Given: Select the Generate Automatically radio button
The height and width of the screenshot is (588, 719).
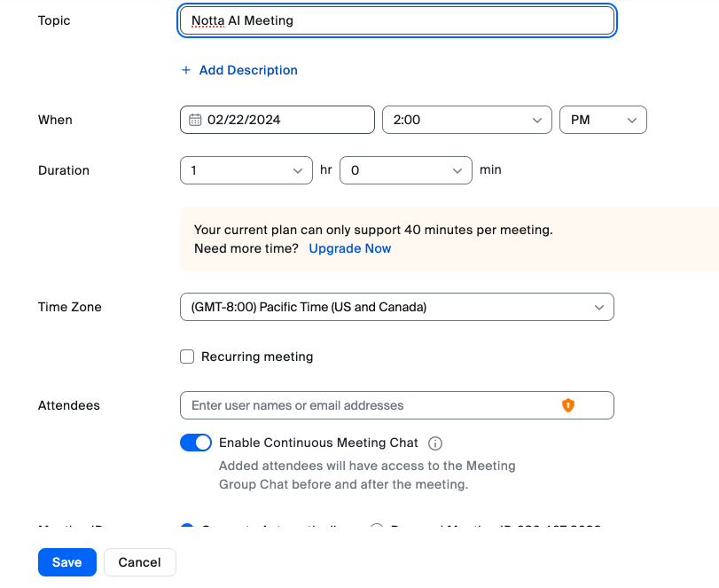Looking at the screenshot, I should (x=187, y=528).
